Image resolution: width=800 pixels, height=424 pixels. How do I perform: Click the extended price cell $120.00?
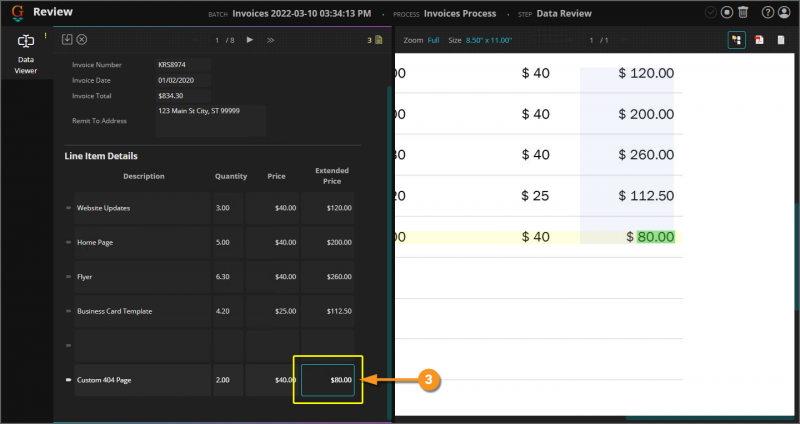tap(328, 208)
